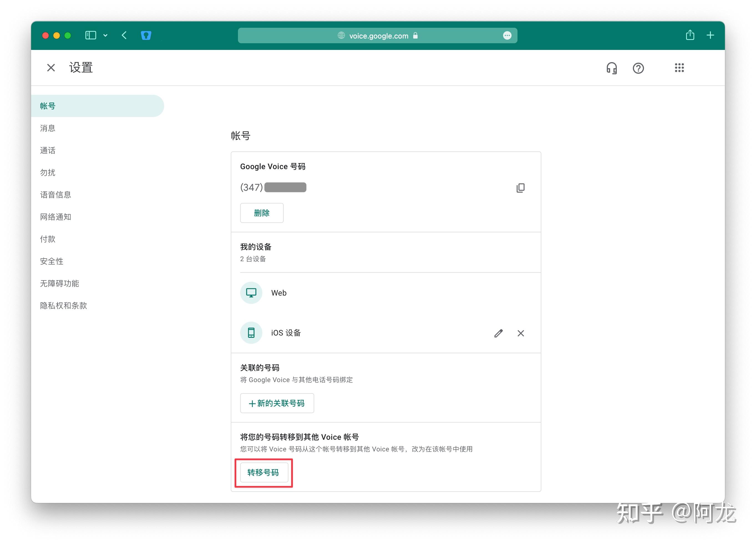Image resolution: width=756 pixels, height=544 pixels.
Task: Open the address bar more options
Action: tap(507, 35)
